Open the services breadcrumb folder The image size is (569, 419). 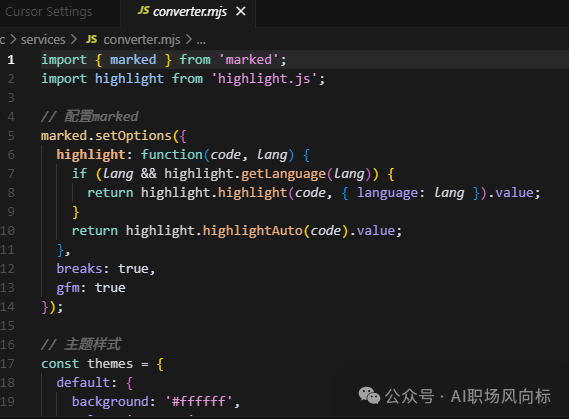click(x=43, y=40)
